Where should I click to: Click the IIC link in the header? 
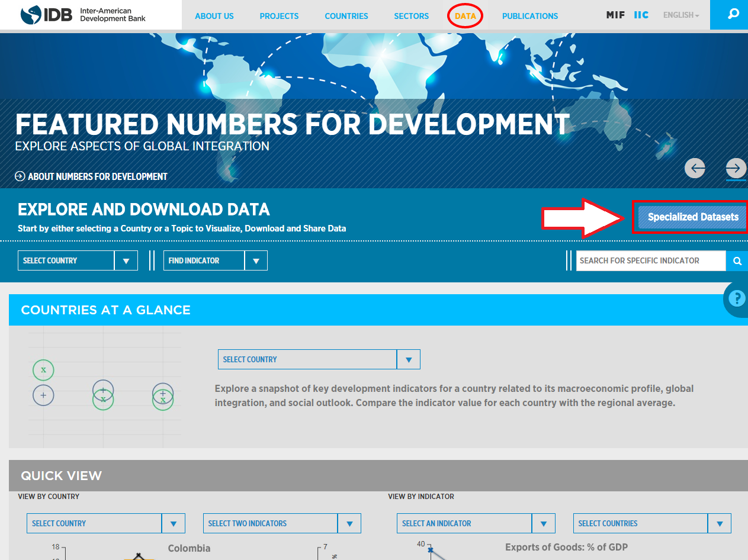[641, 15]
